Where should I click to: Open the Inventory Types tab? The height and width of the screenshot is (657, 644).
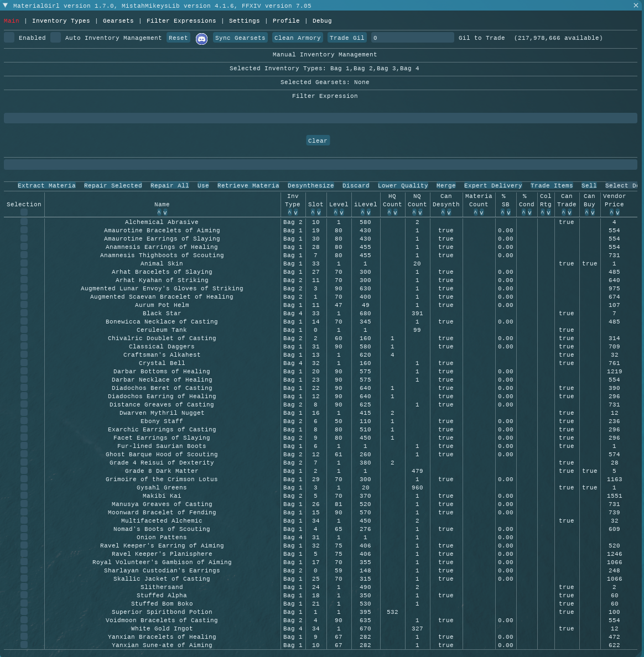(61, 21)
